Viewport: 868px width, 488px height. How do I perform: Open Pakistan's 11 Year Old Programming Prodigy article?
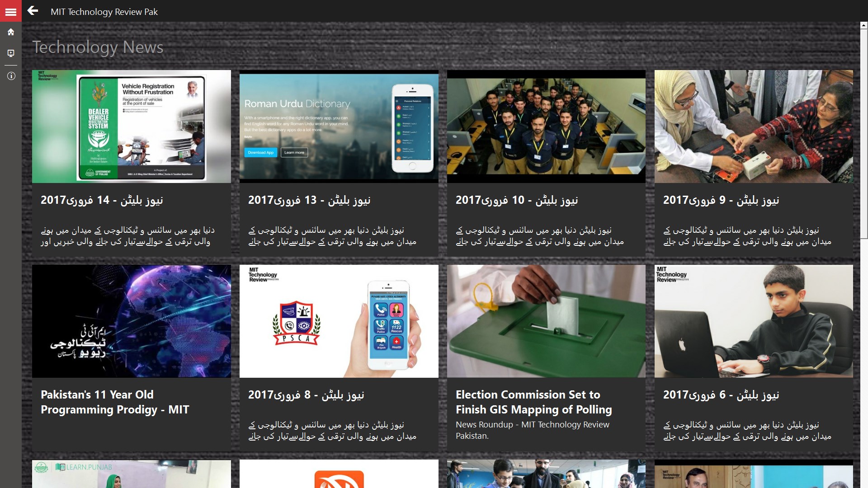click(115, 402)
